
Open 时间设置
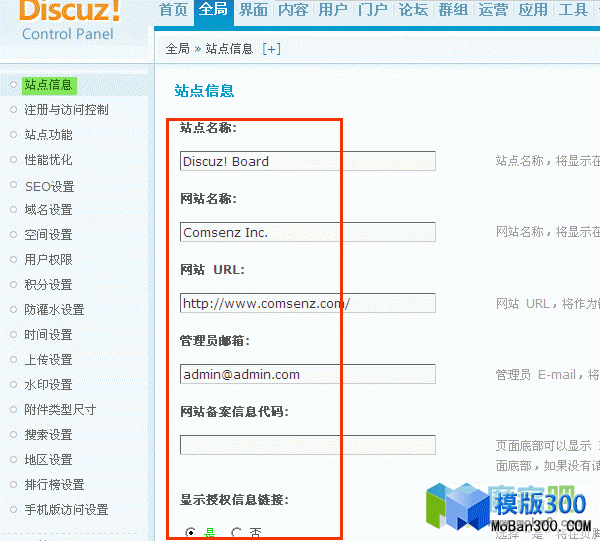click(x=48, y=335)
